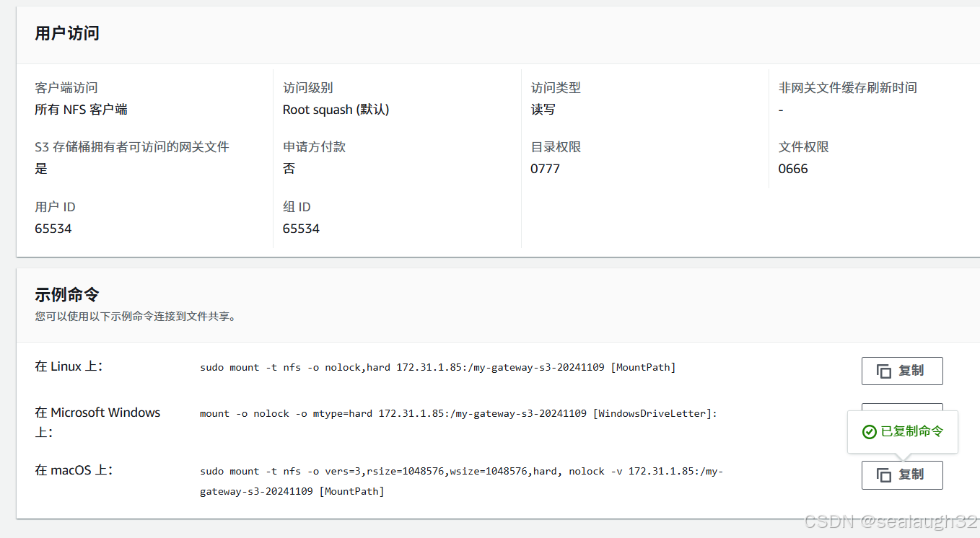Click the 您可以使用以下示例命令 description text

(136, 316)
